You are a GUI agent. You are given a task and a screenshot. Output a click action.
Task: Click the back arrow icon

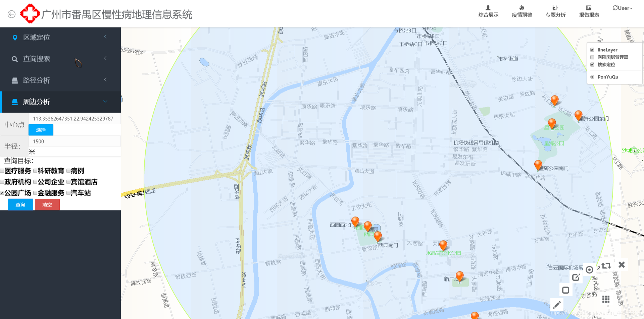point(11,14)
